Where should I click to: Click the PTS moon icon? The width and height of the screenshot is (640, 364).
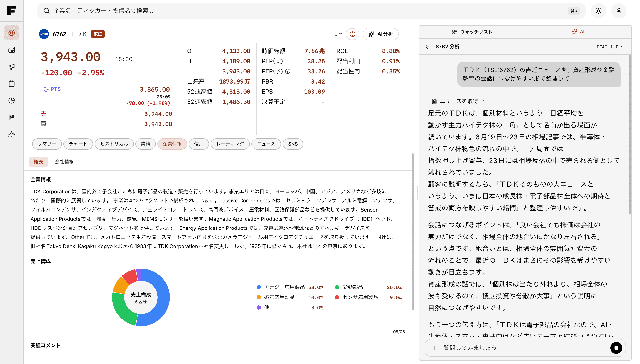point(46,89)
